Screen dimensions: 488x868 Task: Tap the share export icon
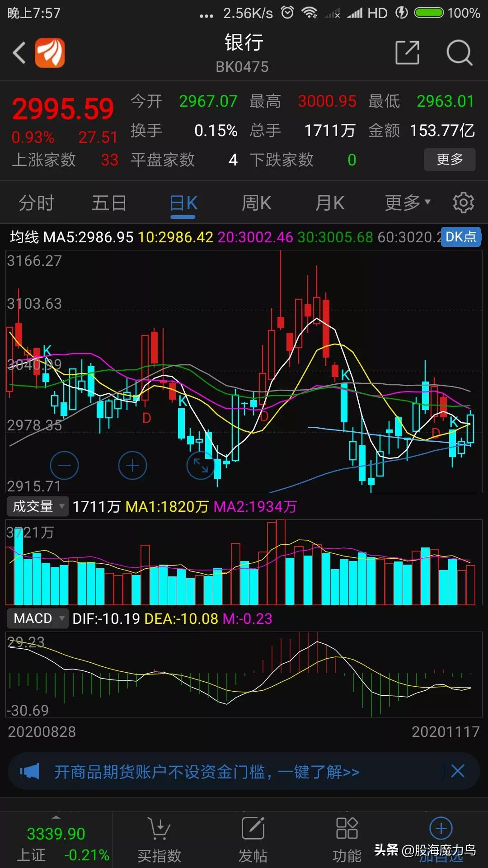408,53
